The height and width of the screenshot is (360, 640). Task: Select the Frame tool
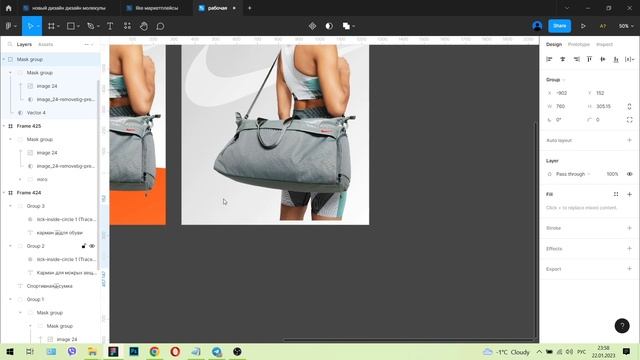point(51,26)
